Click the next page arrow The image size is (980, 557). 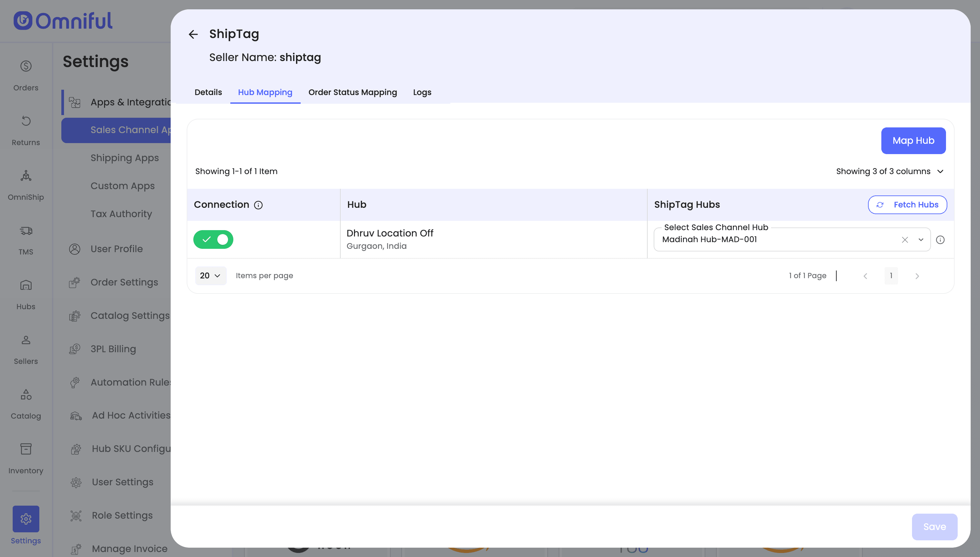(x=917, y=276)
